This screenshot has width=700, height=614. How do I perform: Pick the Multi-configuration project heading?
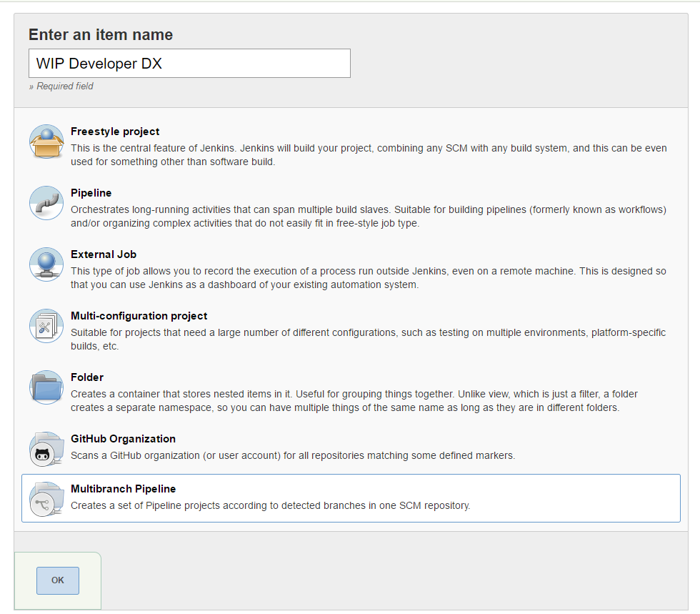click(x=139, y=315)
